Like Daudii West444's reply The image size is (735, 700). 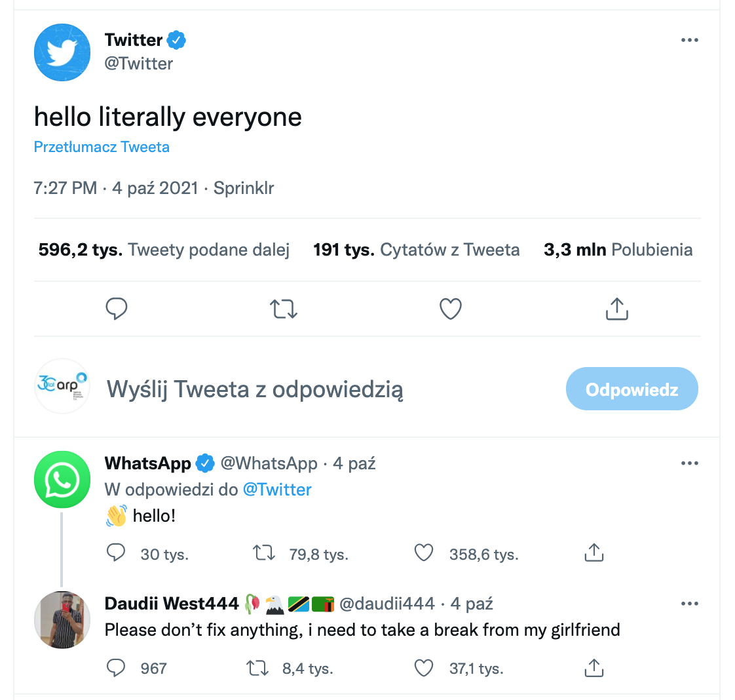pos(424,668)
